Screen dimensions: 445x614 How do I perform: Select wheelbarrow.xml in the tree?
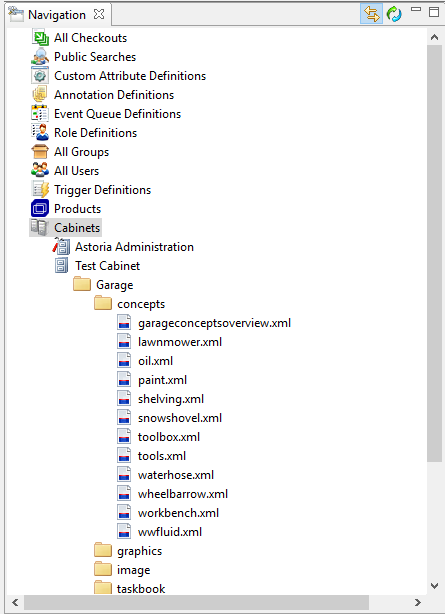pyautogui.click(x=183, y=494)
